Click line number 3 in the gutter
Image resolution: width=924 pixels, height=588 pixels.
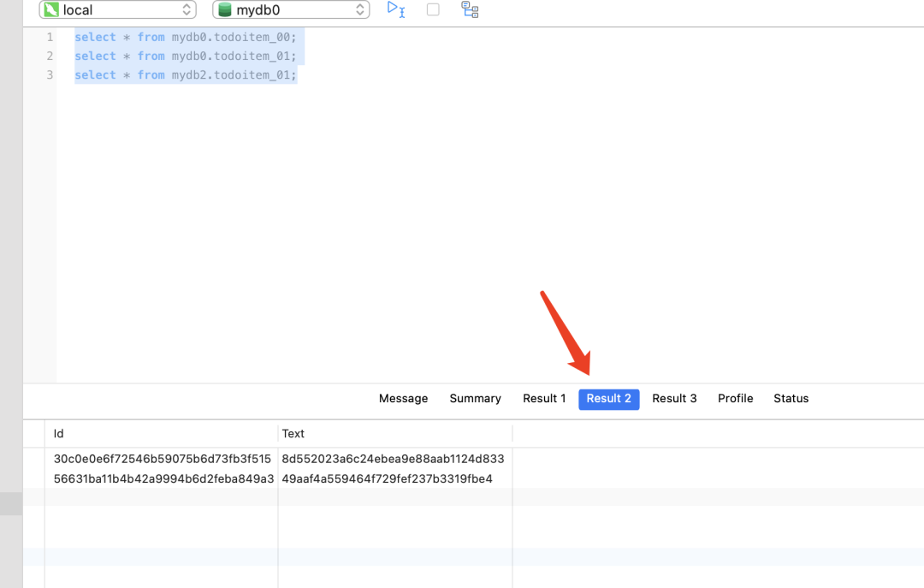50,75
